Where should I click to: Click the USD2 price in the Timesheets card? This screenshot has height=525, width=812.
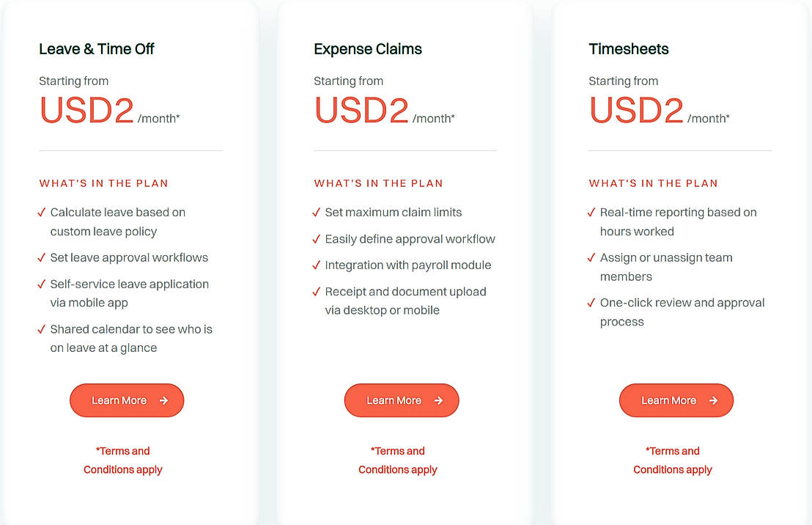pos(636,110)
